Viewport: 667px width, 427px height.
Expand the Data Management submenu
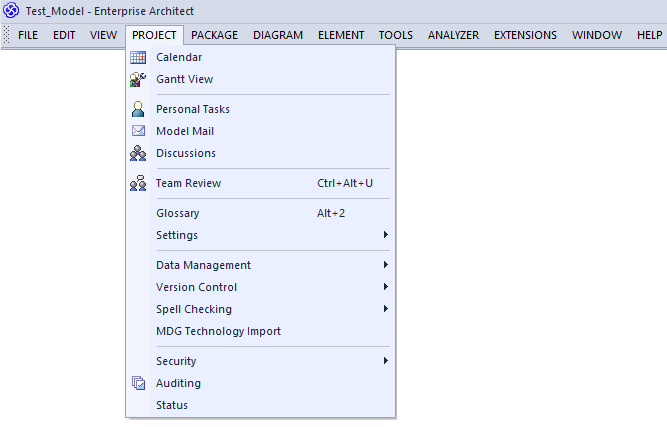[261, 265]
